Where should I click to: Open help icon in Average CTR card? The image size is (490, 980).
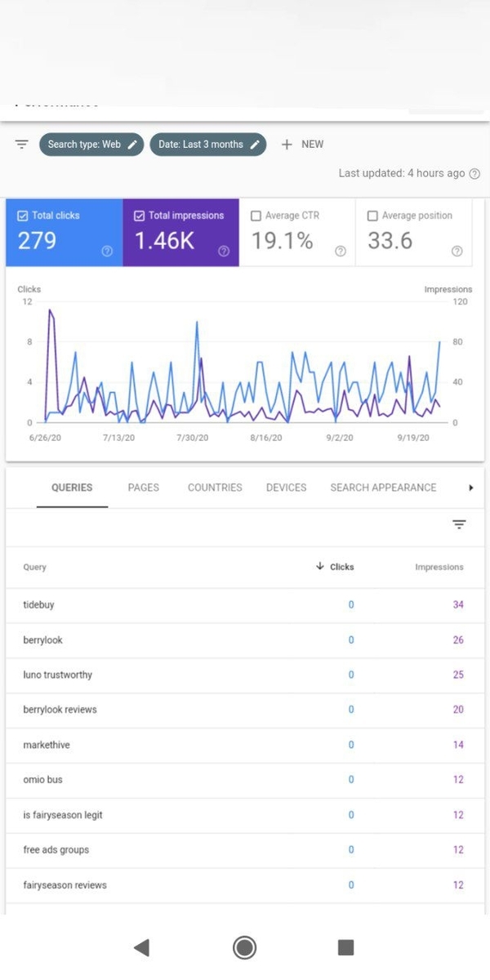click(x=341, y=252)
